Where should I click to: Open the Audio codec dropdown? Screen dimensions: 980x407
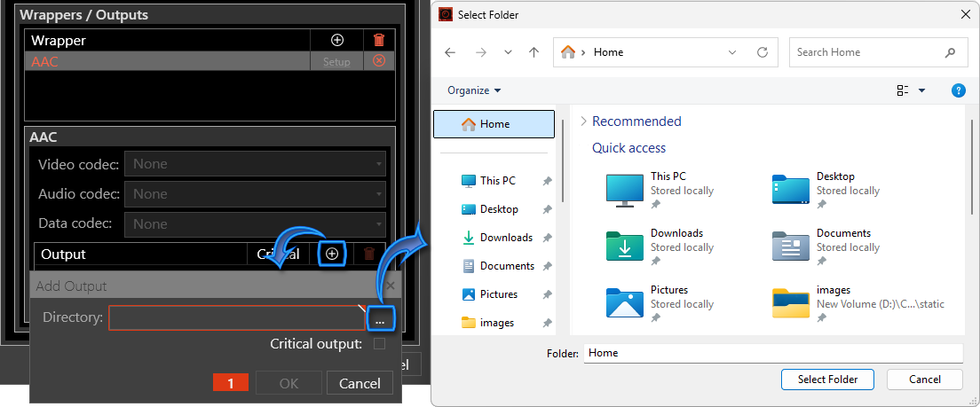[x=255, y=194]
